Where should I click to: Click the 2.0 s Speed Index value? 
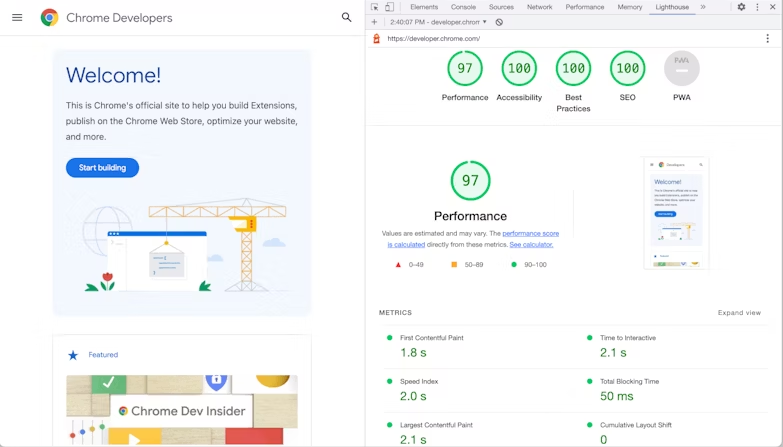point(413,396)
